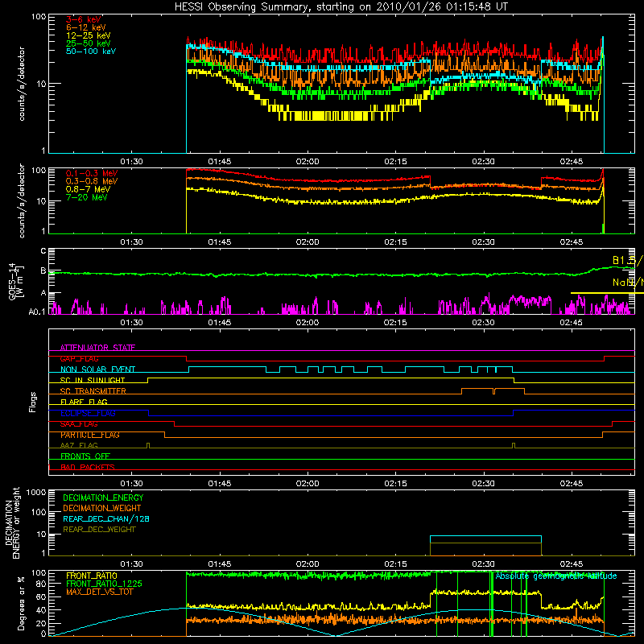
Task: Click the 7-20 MeV legend entry
Action: pos(86,197)
